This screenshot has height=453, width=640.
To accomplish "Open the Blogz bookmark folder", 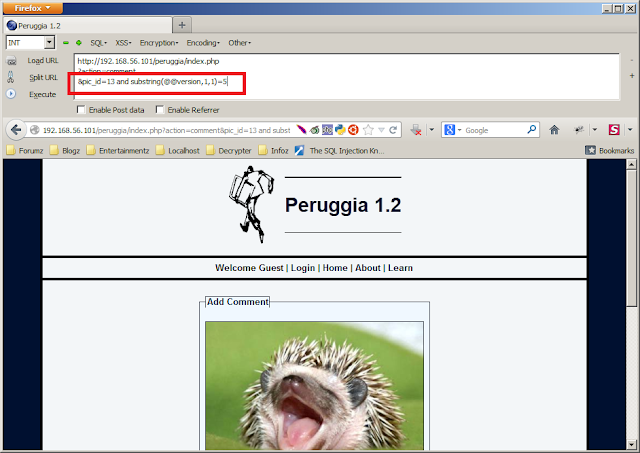I will click(x=65, y=151).
